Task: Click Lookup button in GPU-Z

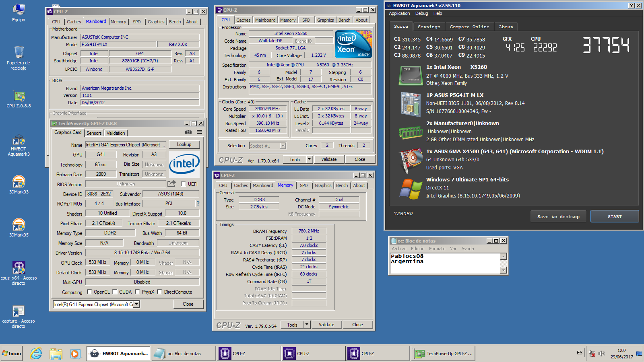Action: (x=184, y=144)
